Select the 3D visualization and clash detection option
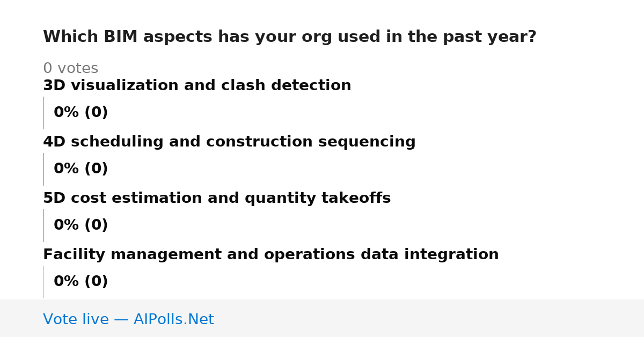This screenshot has width=644, height=337. coord(197,86)
